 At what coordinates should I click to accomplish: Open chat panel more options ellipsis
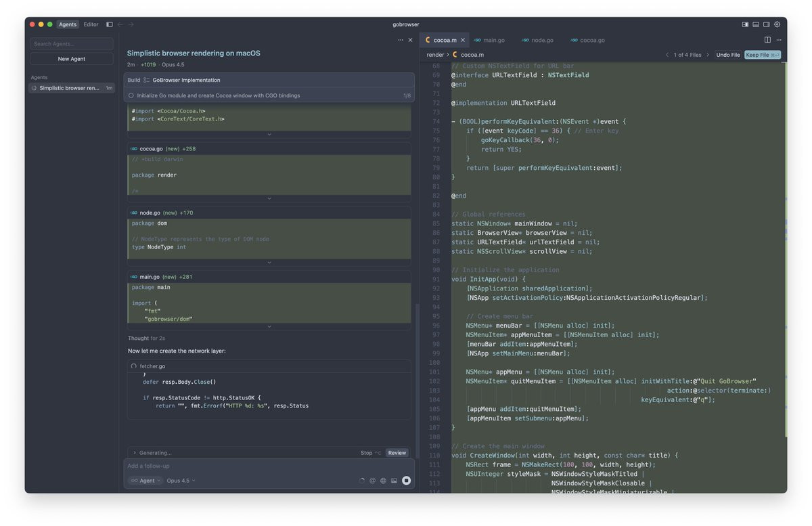click(x=401, y=40)
